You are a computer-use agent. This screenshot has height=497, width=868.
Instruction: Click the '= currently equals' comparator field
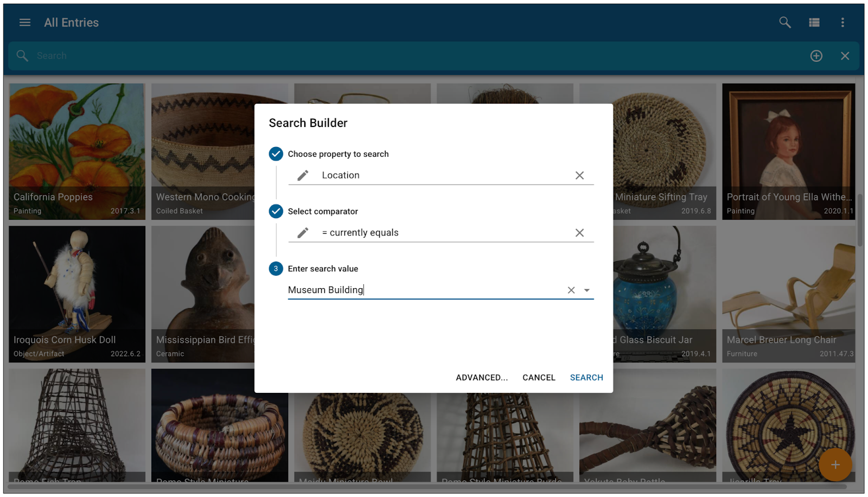click(441, 233)
